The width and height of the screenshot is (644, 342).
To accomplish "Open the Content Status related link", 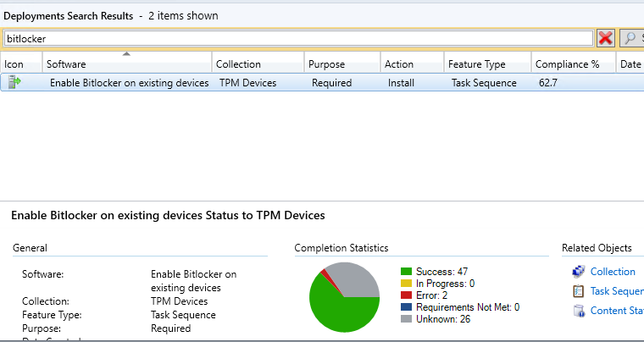I will 616,311.
